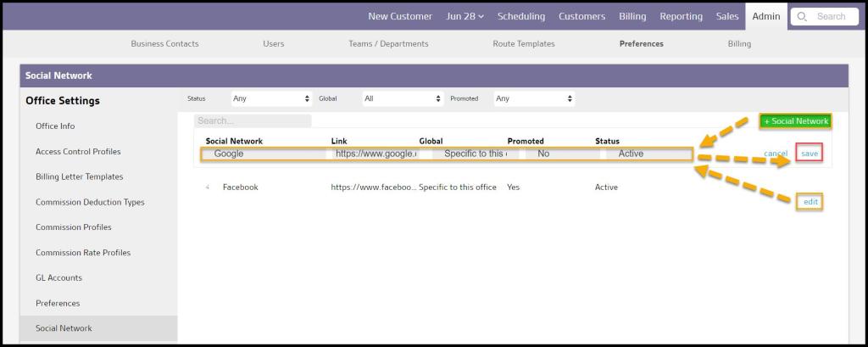Save the Google social network row
The image size is (868, 347).
coord(810,154)
